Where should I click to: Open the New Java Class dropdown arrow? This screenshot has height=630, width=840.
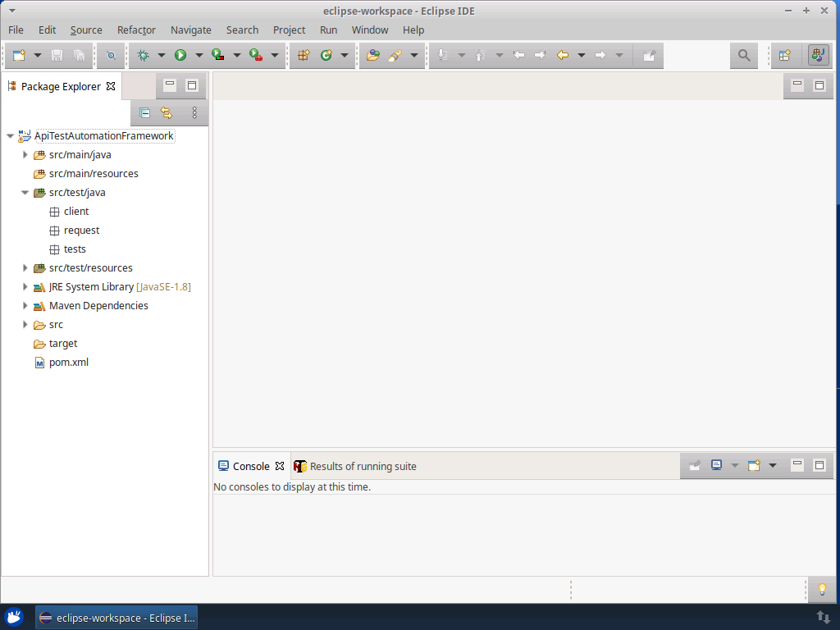click(x=345, y=55)
